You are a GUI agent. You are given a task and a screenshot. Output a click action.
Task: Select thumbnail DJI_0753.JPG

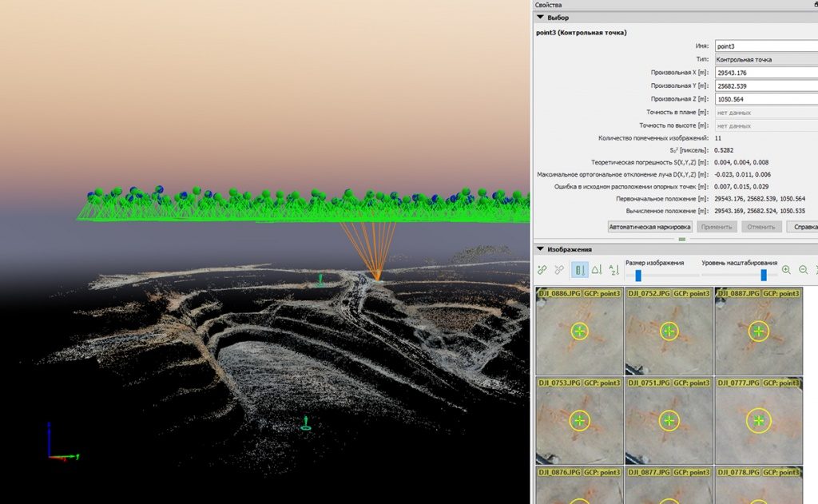coord(580,420)
